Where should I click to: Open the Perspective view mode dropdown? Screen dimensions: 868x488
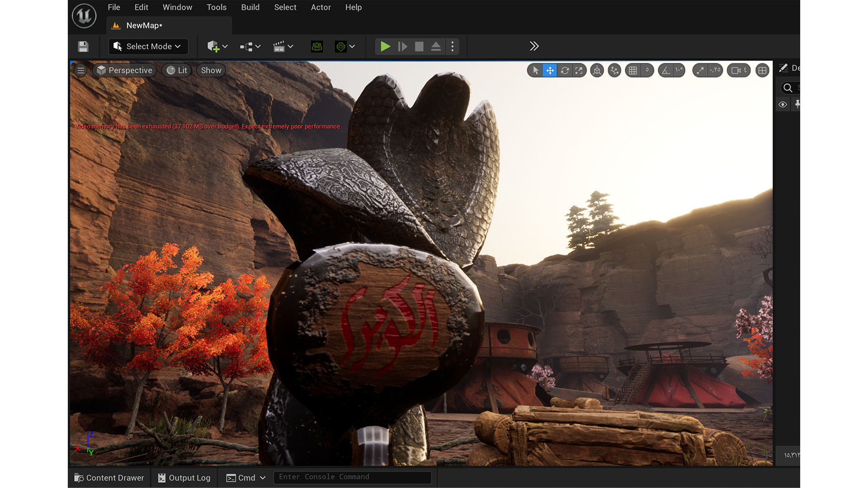pos(124,70)
